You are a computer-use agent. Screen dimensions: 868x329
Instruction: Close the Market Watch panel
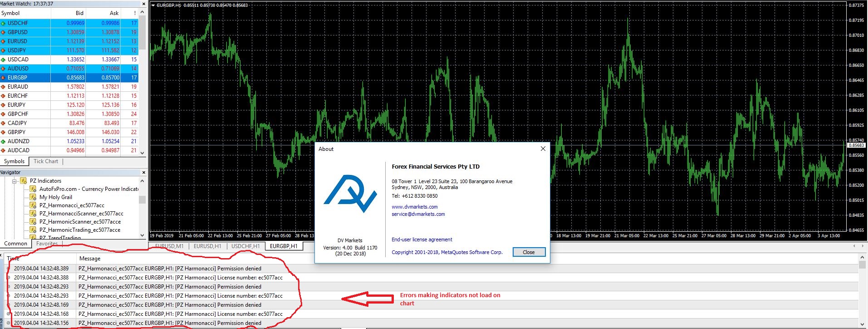144,4
